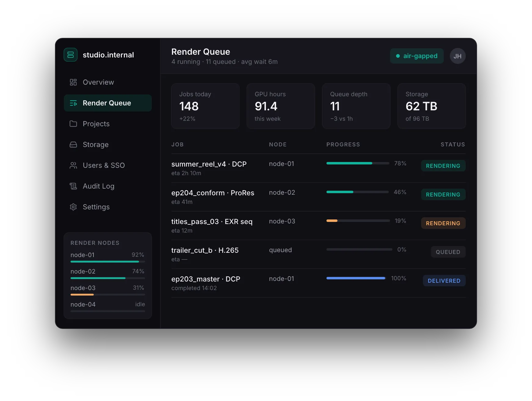
Task: Click the Audit Log scroll icon
Action: [73, 186]
